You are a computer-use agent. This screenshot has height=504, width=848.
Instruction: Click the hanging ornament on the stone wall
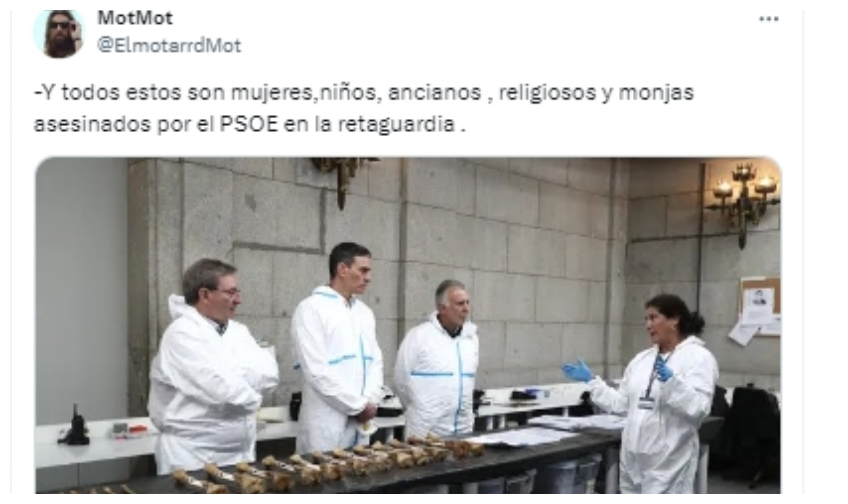[343, 180]
